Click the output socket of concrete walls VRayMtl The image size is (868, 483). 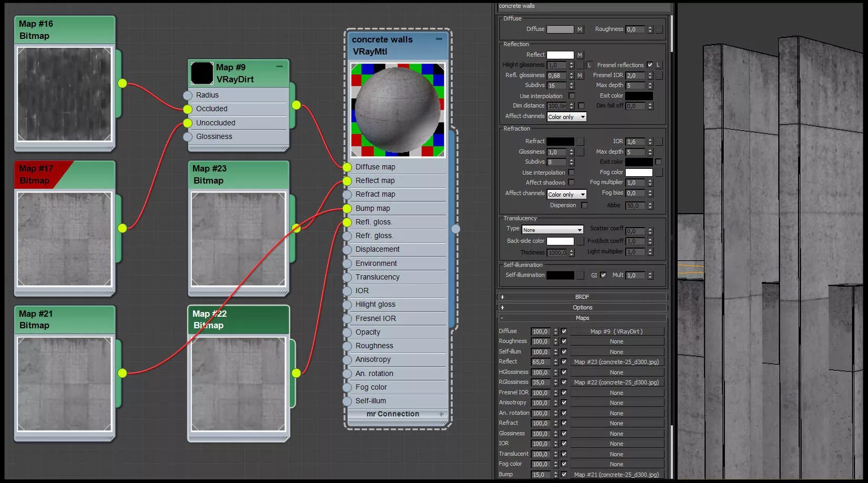[x=456, y=229]
